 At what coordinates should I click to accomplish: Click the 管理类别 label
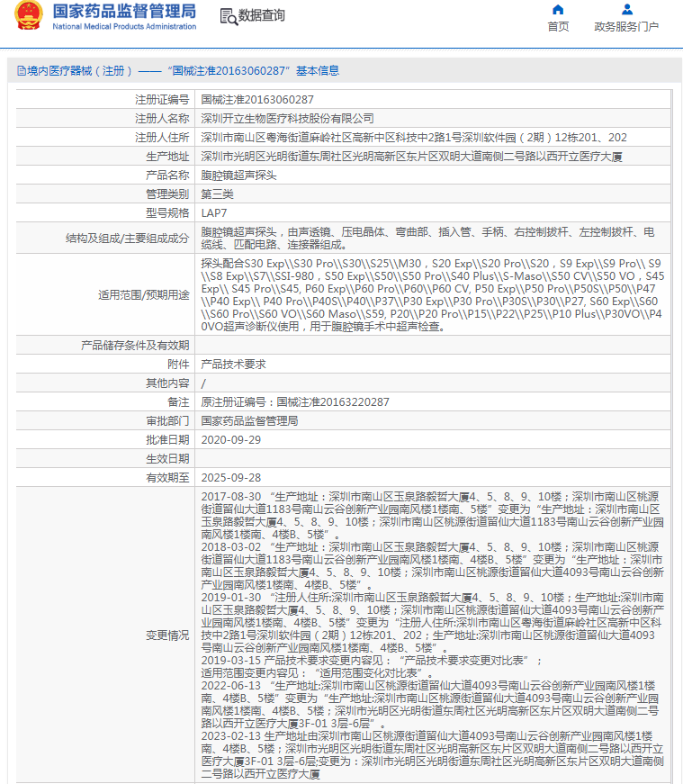click(x=167, y=194)
